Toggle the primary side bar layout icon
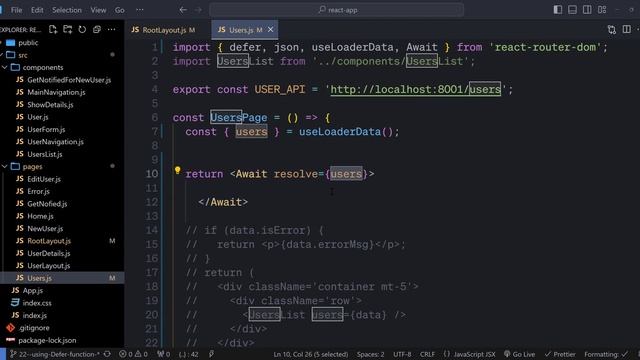Image resolution: width=640 pixels, height=360 pixels. [x=558, y=10]
